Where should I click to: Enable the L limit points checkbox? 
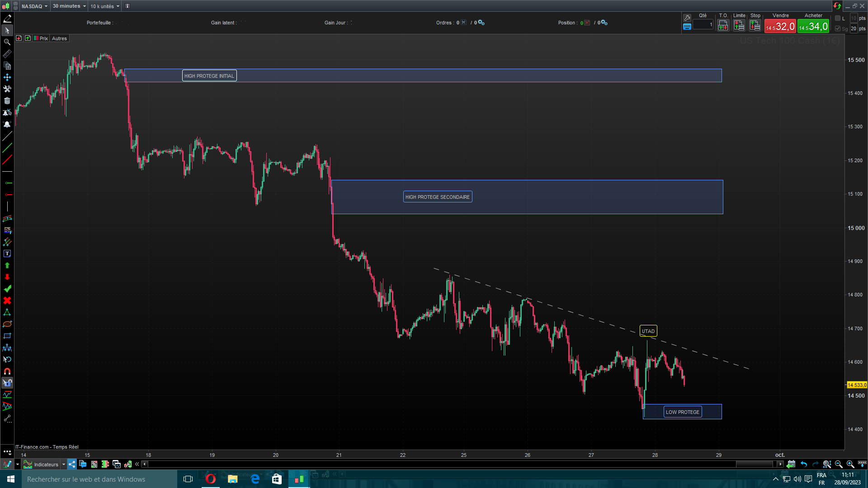(x=838, y=18)
